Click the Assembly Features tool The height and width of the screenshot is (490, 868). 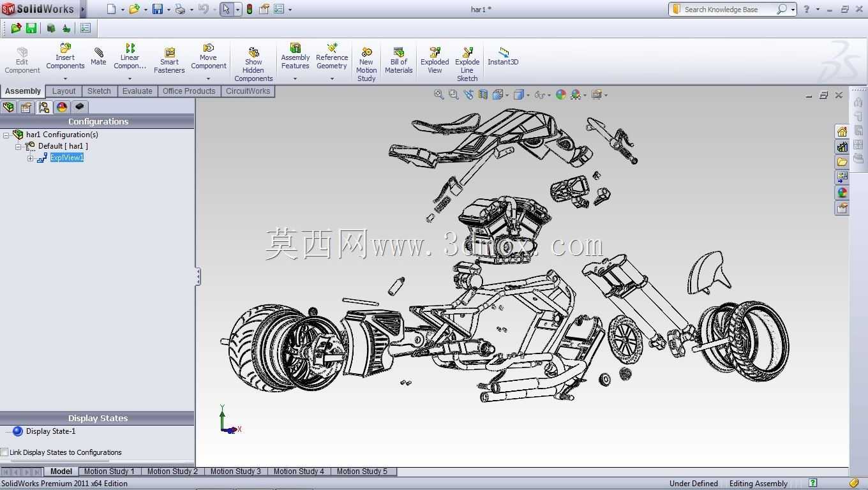[x=295, y=57]
